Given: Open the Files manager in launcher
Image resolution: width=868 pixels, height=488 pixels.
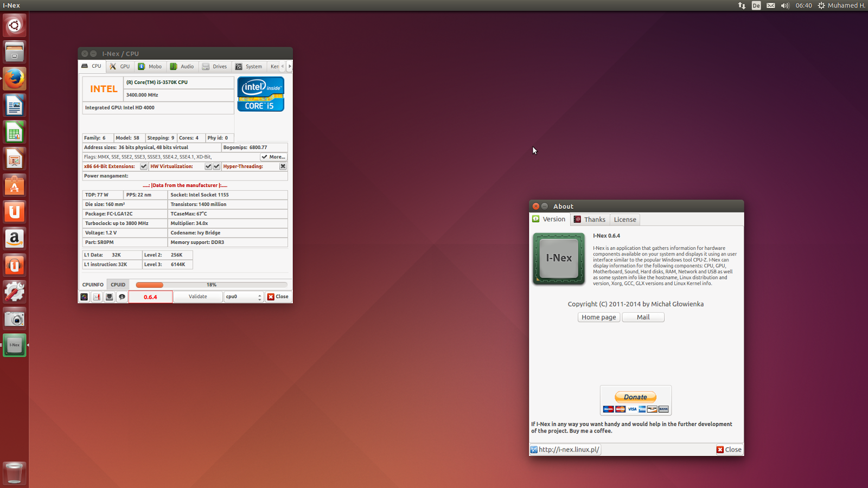Looking at the screenshot, I should 15,52.
